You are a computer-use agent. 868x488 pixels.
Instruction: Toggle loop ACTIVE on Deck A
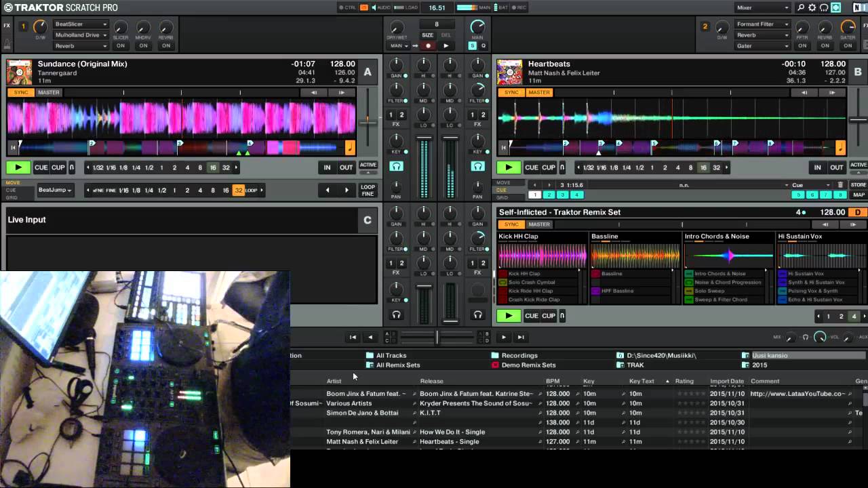[368, 165]
